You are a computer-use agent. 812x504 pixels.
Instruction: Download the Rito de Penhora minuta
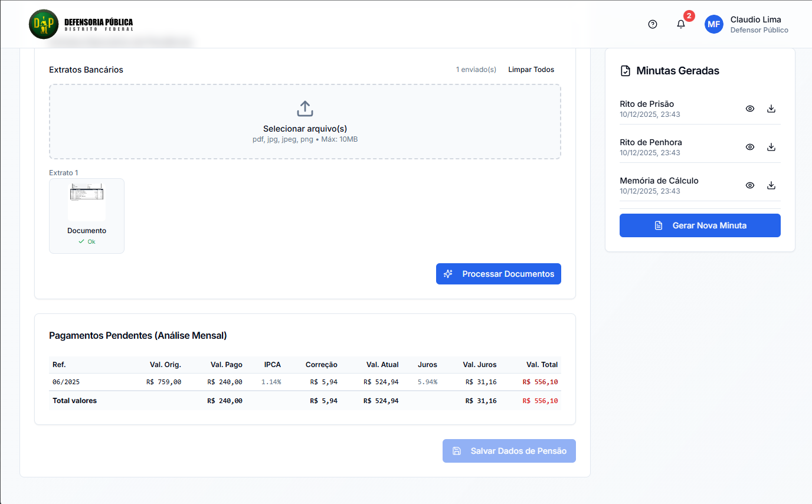[x=771, y=147]
